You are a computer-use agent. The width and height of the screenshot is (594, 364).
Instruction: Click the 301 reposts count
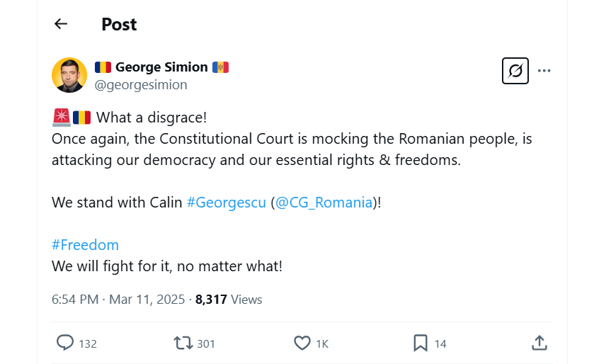pos(206,344)
